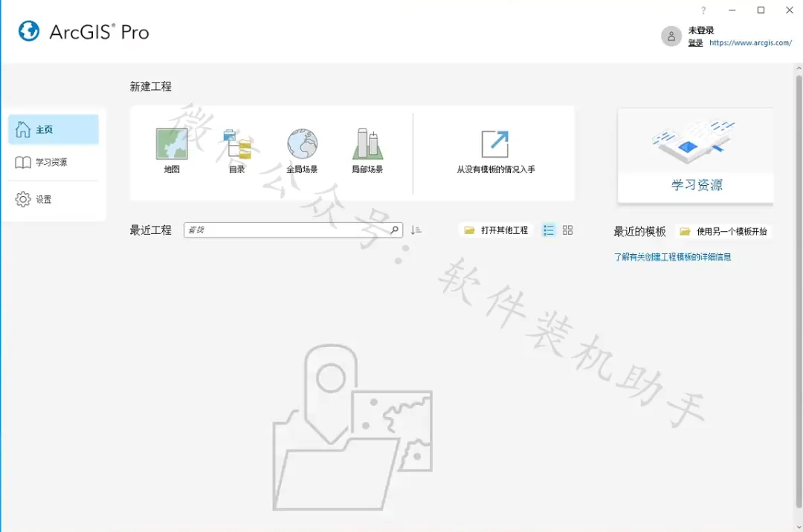Click 使用另一个模板开始 button

pos(723,232)
